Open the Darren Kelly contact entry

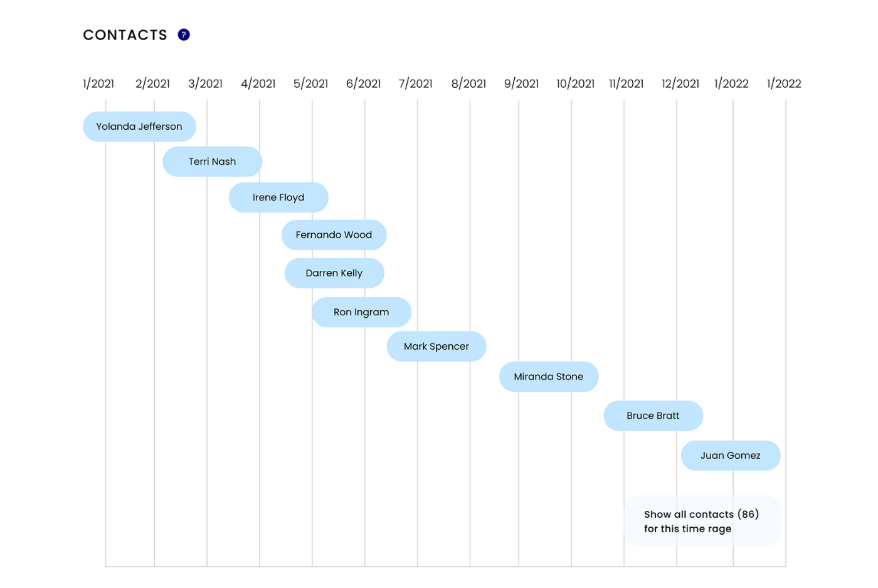[334, 273]
